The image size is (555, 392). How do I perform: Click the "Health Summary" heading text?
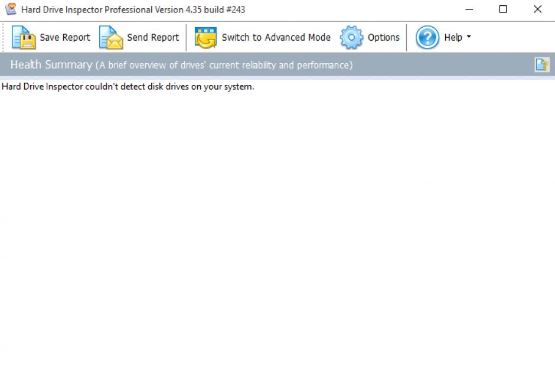click(x=51, y=65)
